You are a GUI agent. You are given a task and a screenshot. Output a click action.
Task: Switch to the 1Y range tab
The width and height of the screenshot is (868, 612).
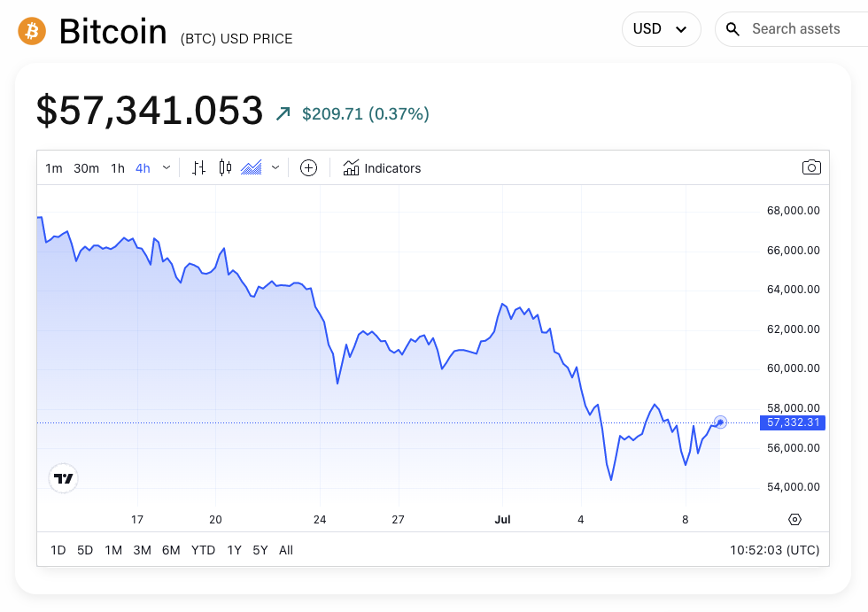pyautogui.click(x=234, y=550)
